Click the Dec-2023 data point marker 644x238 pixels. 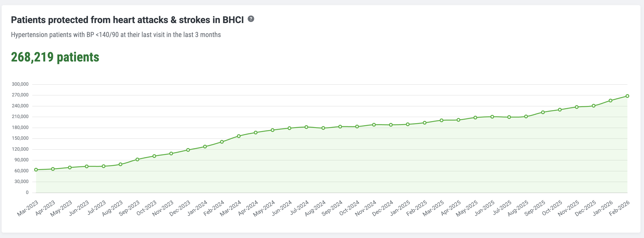pyautogui.click(x=188, y=150)
